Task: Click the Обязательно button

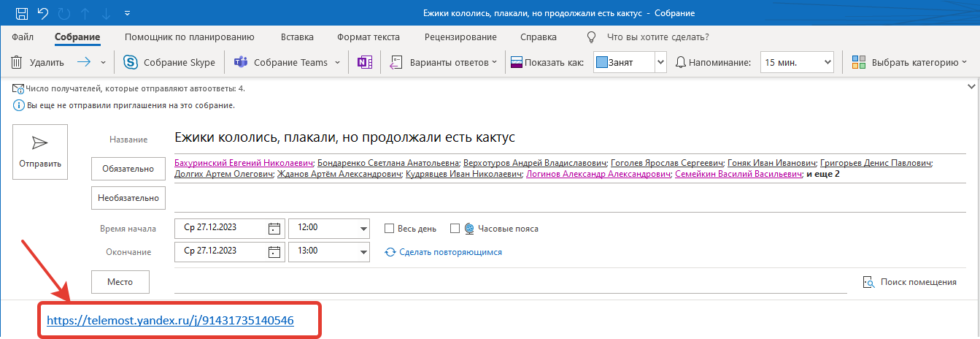Action: [128, 169]
